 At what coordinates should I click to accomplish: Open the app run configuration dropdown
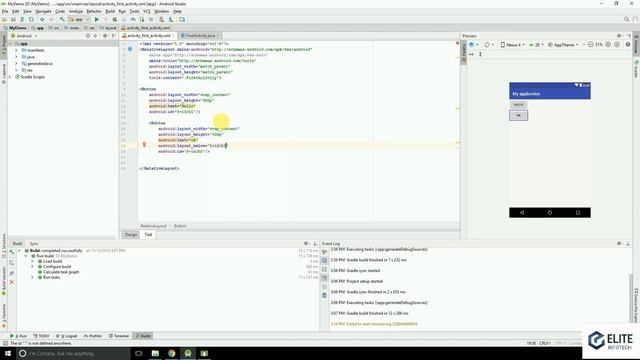tap(79, 20)
